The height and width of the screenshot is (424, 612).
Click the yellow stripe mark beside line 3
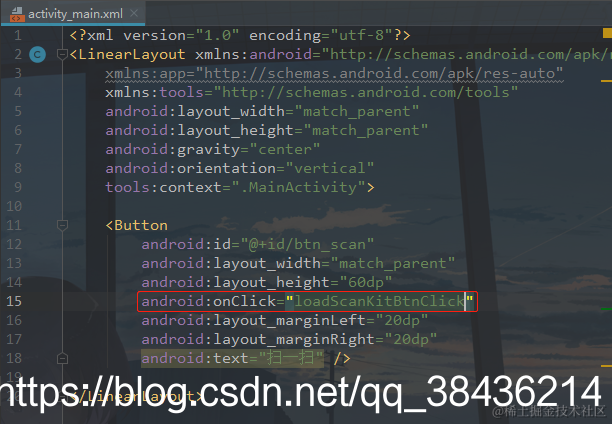point(606,81)
